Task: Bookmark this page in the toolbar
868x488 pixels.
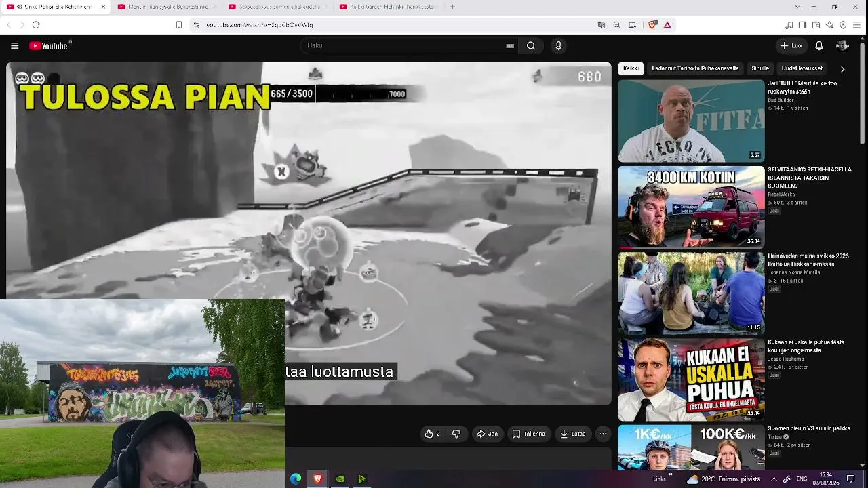Action: (179, 25)
